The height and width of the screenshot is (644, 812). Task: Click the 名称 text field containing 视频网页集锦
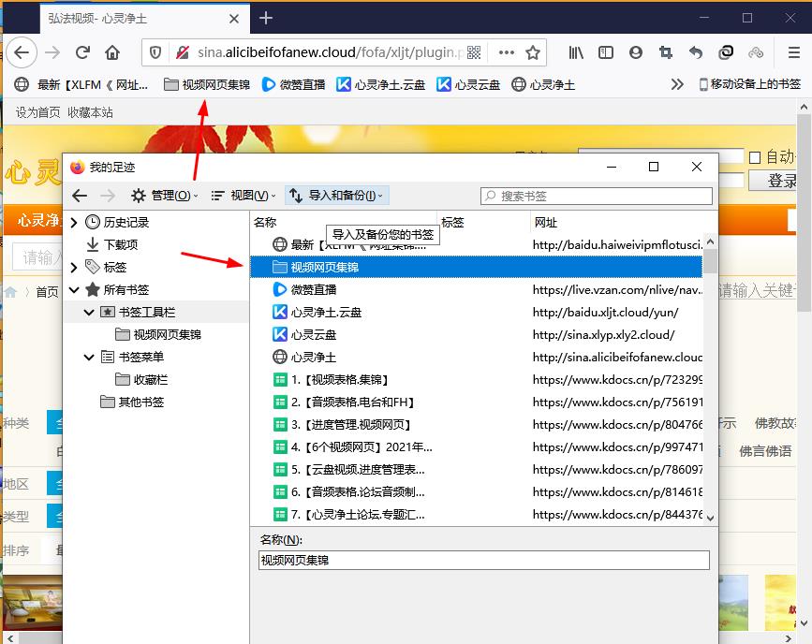pyautogui.click(x=483, y=560)
